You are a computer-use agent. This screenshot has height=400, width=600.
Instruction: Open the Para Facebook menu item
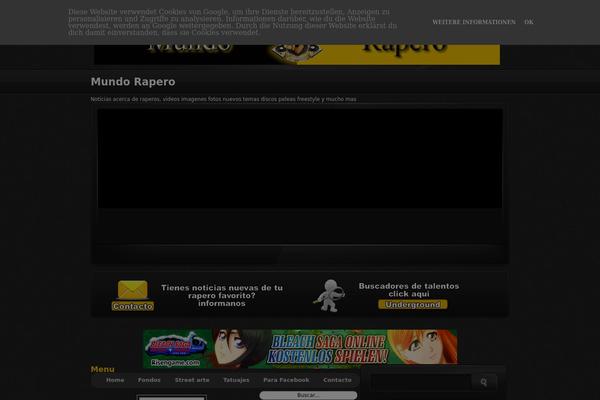point(286,380)
